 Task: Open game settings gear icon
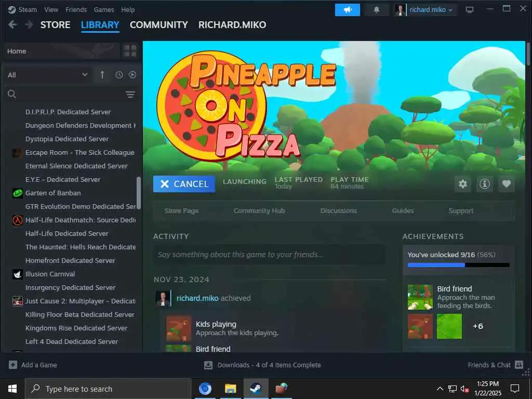tap(463, 184)
